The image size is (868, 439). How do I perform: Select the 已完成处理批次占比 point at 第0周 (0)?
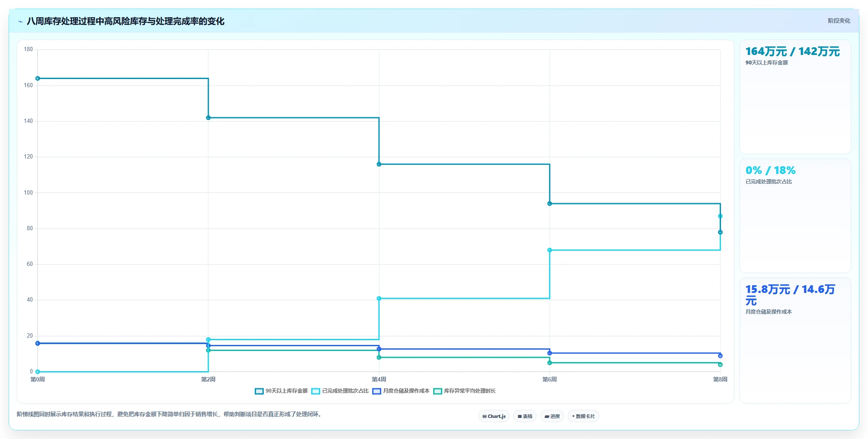pos(38,372)
